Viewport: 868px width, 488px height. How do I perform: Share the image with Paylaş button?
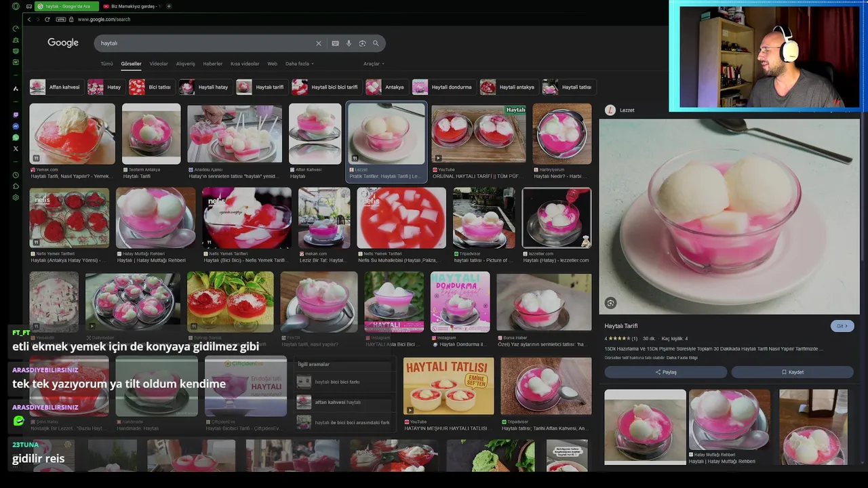coord(665,372)
